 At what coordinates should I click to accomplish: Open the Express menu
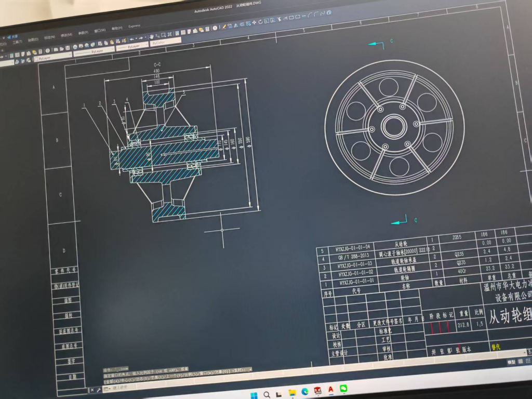[x=134, y=26]
